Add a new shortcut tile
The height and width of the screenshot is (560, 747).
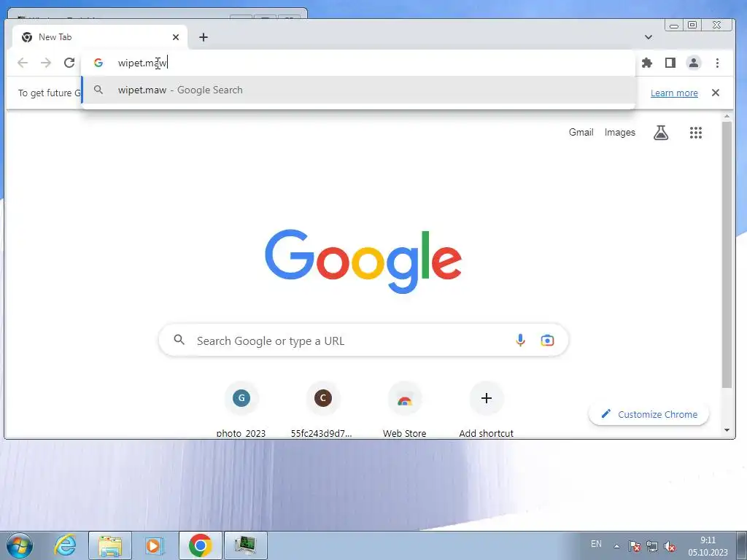point(486,410)
